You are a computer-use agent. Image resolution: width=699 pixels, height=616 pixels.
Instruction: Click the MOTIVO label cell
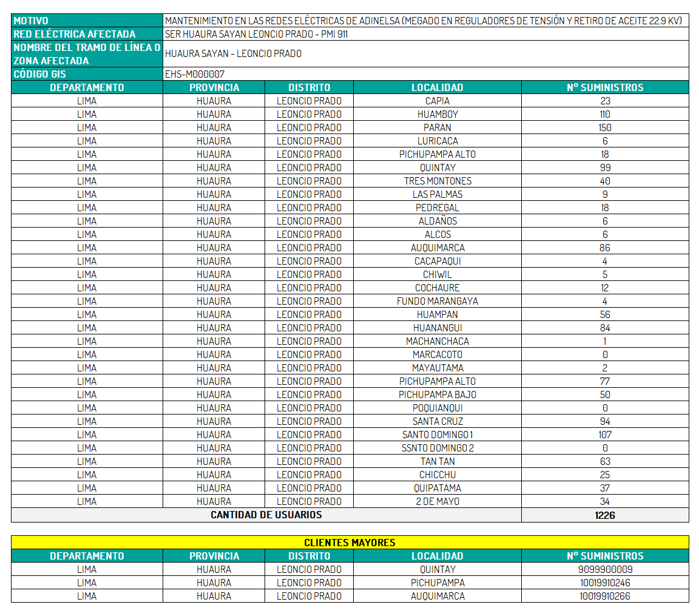pos(87,21)
